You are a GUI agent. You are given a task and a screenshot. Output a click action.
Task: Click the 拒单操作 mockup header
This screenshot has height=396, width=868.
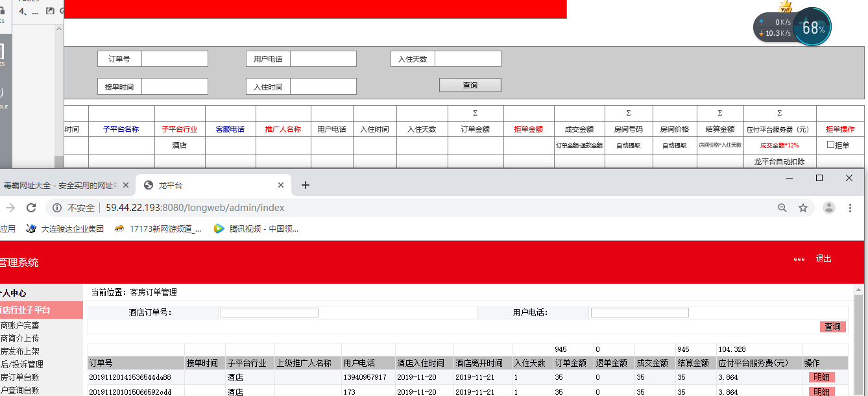coord(840,129)
